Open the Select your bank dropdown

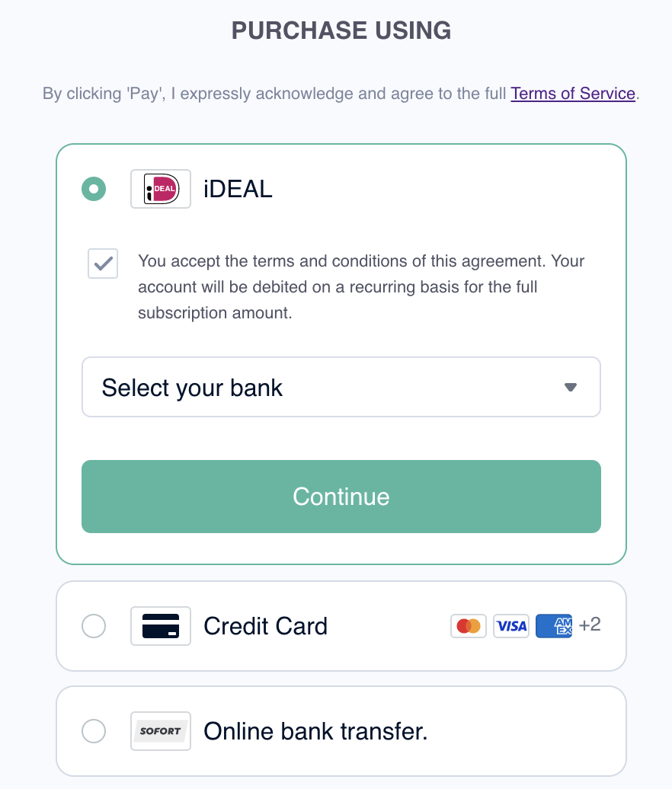tap(341, 387)
